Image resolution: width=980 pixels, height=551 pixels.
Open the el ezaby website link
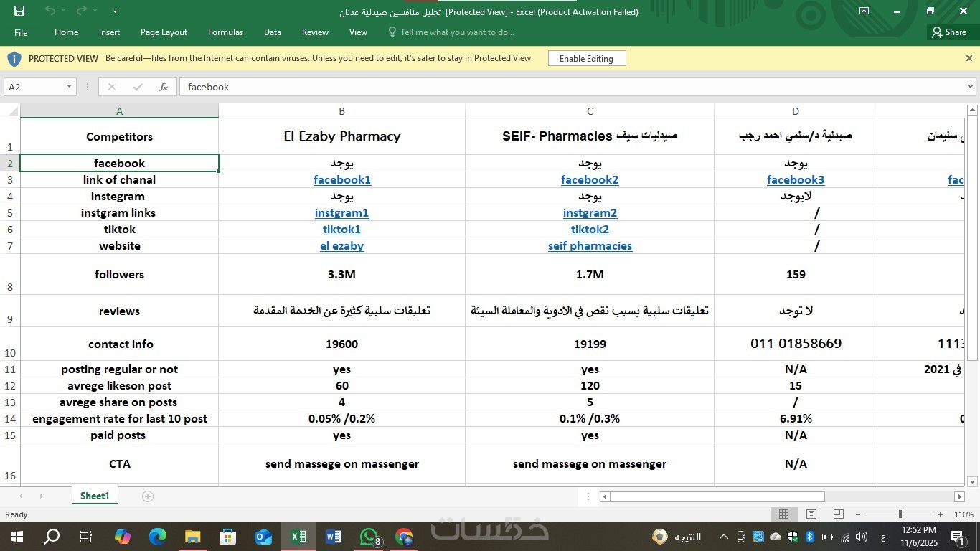341,246
